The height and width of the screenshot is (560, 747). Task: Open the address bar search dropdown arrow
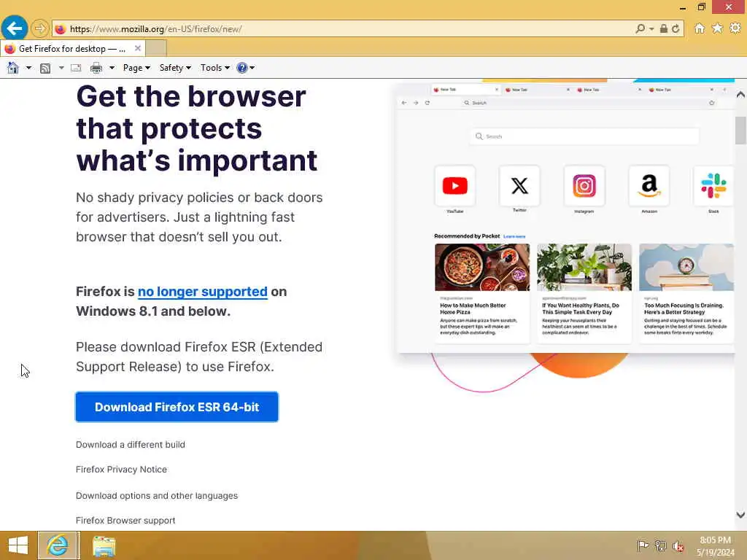(x=651, y=29)
